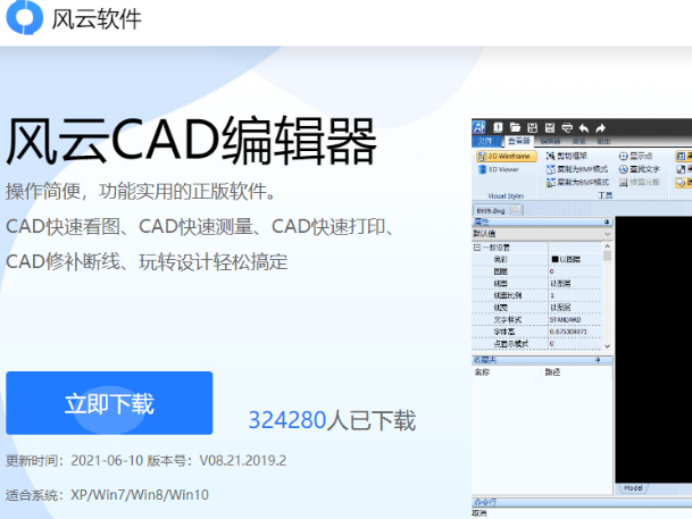Click the 0.675309071 text height value

tap(568, 331)
